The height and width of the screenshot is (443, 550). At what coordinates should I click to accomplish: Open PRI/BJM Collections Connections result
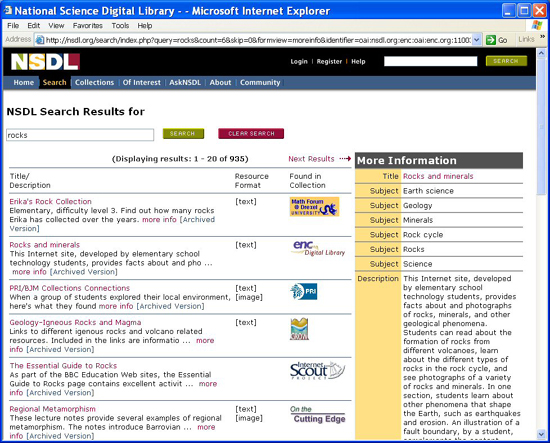pyautogui.click(x=69, y=288)
